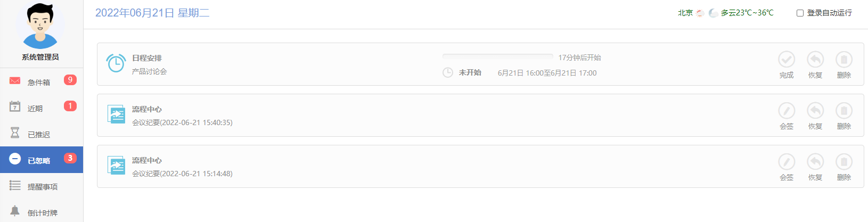The height and width of the screenshot is (222, 868).
Task: Enable the 登录自动运行 checkbox
Action: [x=800, y=13]
